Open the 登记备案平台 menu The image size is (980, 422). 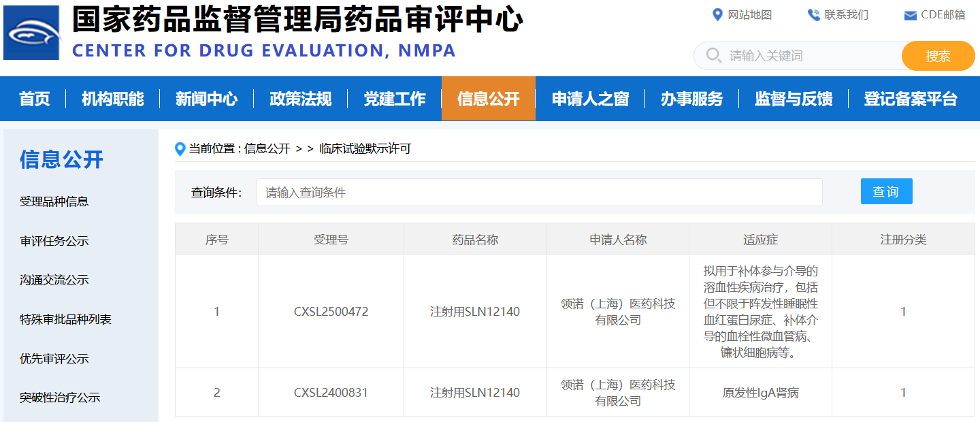[910, 98]
